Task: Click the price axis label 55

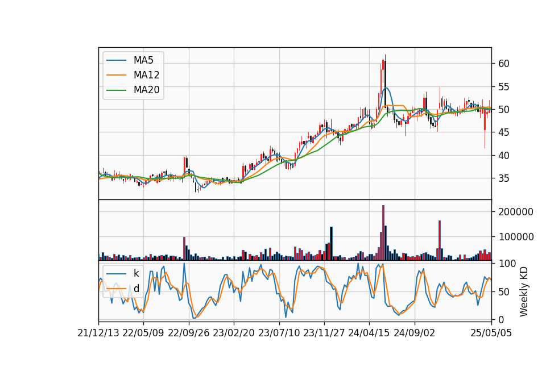Action: [x=504, y=86]
